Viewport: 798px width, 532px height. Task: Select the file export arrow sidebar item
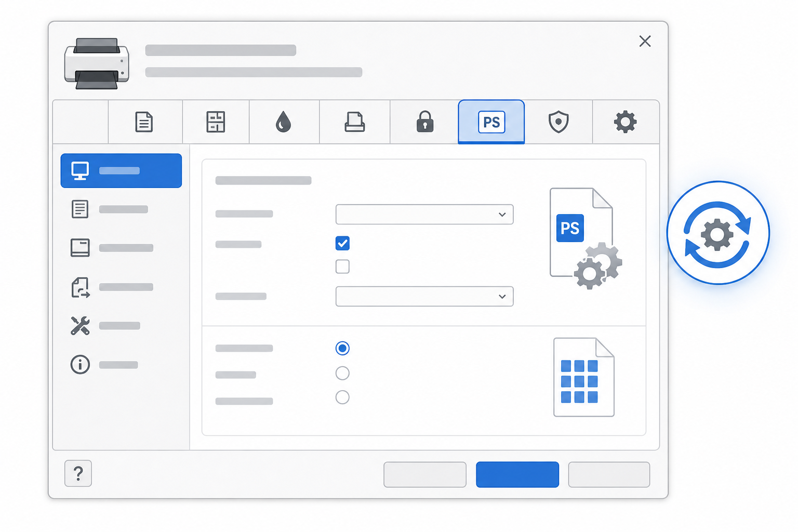(121, 287)
